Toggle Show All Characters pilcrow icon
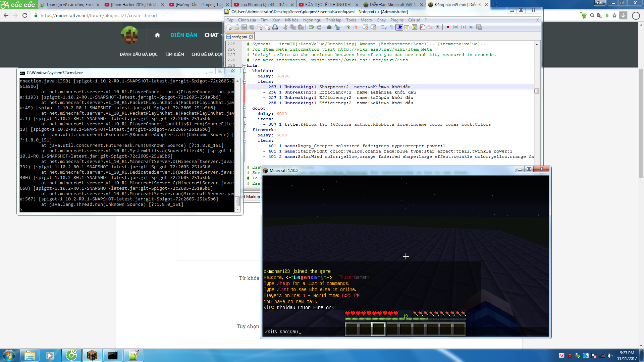Screen dimensions: 644x362 [x=391, y=27]
